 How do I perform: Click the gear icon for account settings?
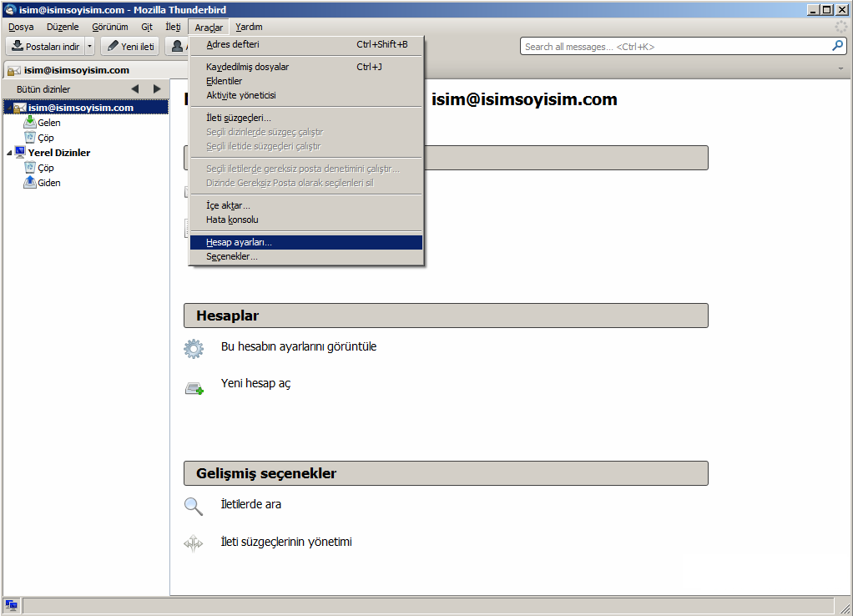point(194,348)
